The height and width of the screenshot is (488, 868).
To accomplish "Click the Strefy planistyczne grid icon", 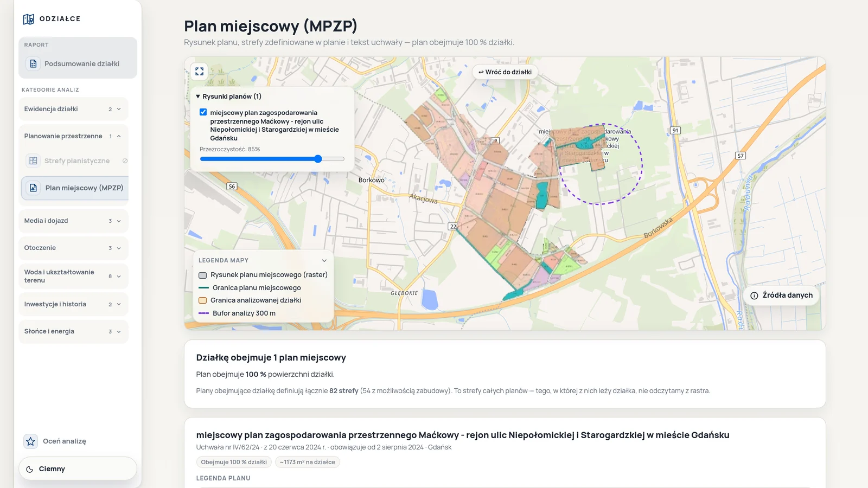I will pos(34,161).
